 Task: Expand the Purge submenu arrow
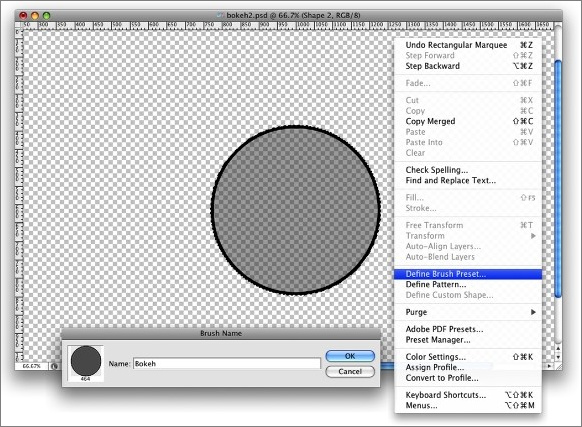533,312
